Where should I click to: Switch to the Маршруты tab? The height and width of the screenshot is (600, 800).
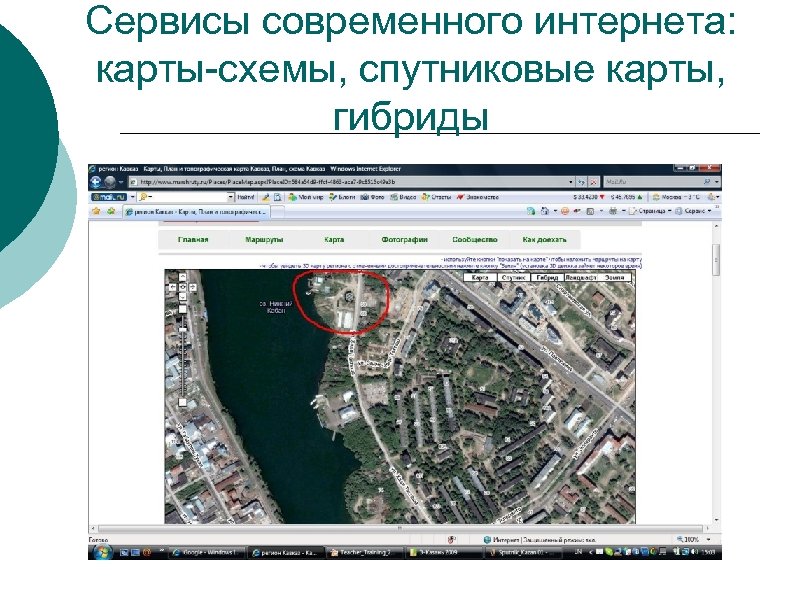(x=263, y=240)
